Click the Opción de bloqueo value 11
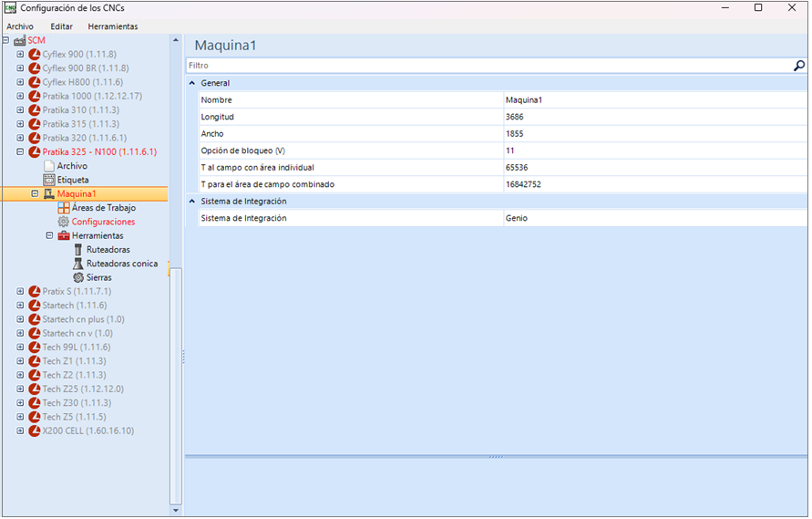Image resolution: width=812 pixels, height=519 pixels. (655, 151)
